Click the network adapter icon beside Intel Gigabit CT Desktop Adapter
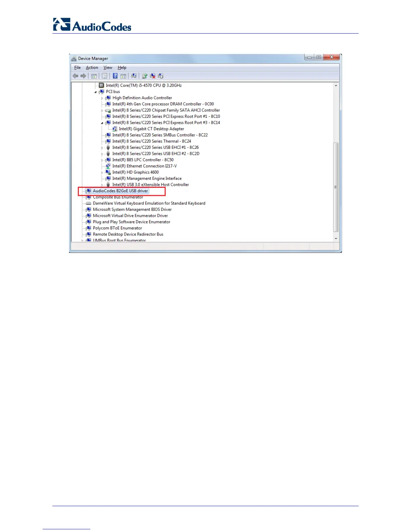411x532 pixels. 115,129
